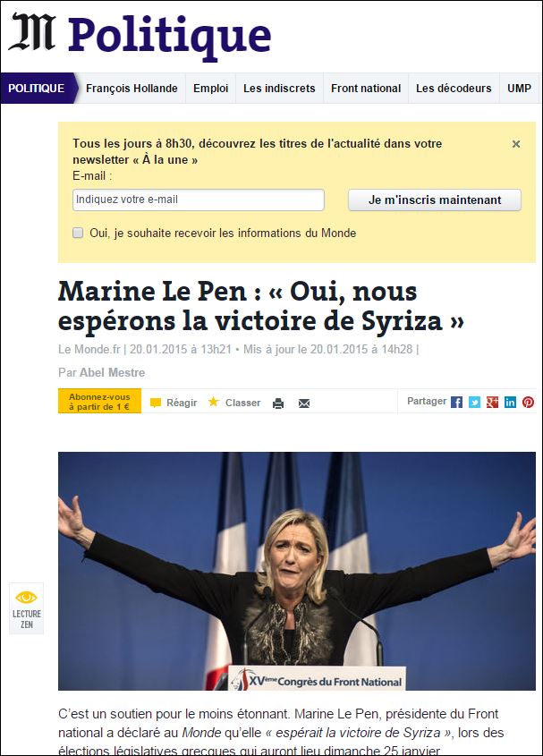The height and width of the screenshot is (756, 543).
Task: Click Je m'inscris maintenant button
Action: point(435,200)
